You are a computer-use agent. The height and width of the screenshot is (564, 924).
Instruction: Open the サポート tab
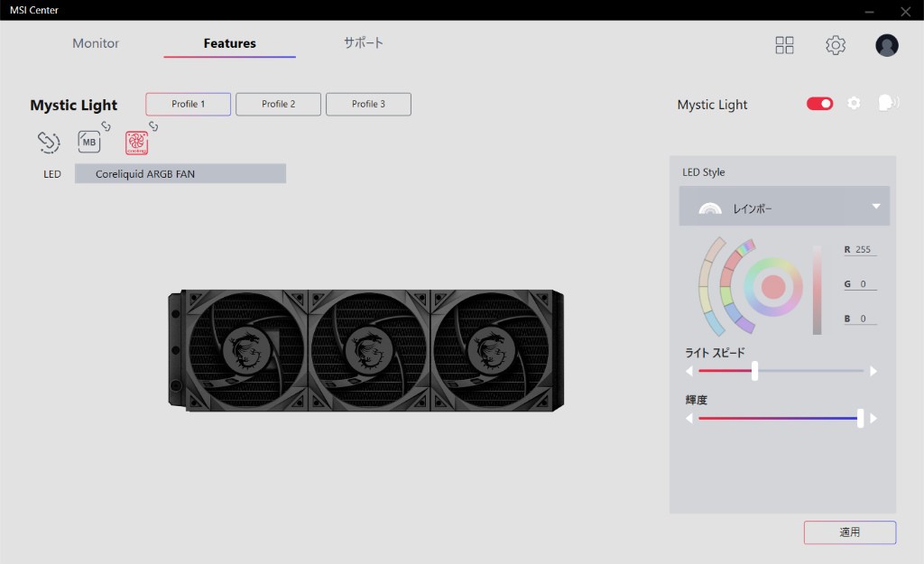(363, 43)
